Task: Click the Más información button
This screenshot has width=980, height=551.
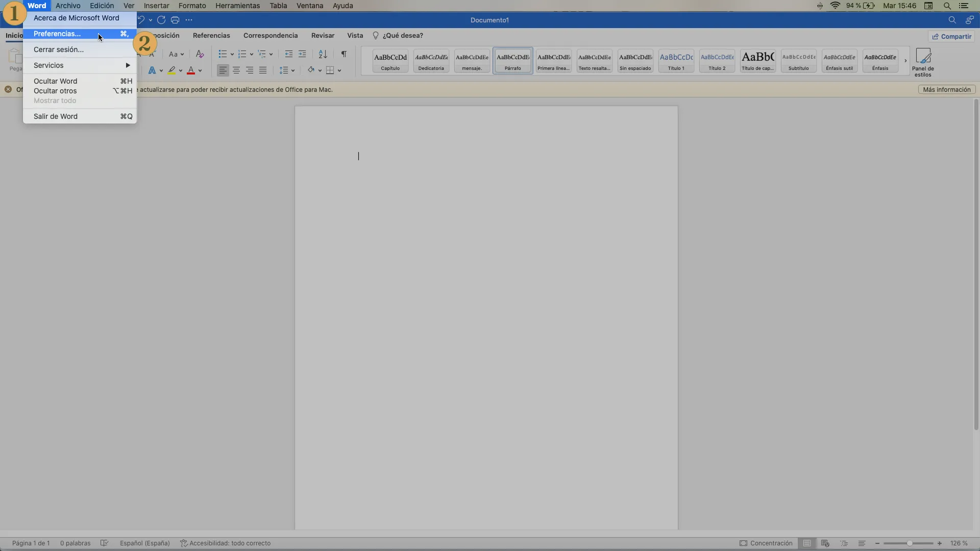Action: click(x=947, y=89)
